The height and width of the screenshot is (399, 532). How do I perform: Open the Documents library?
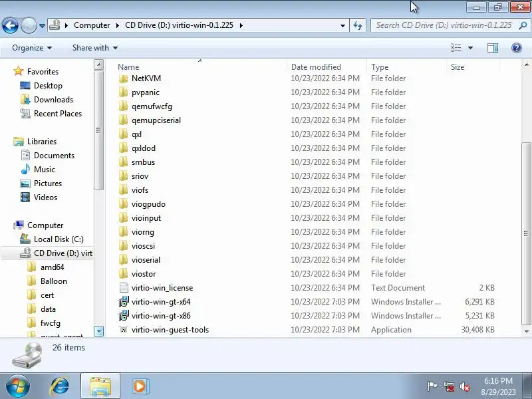(54, 156)
